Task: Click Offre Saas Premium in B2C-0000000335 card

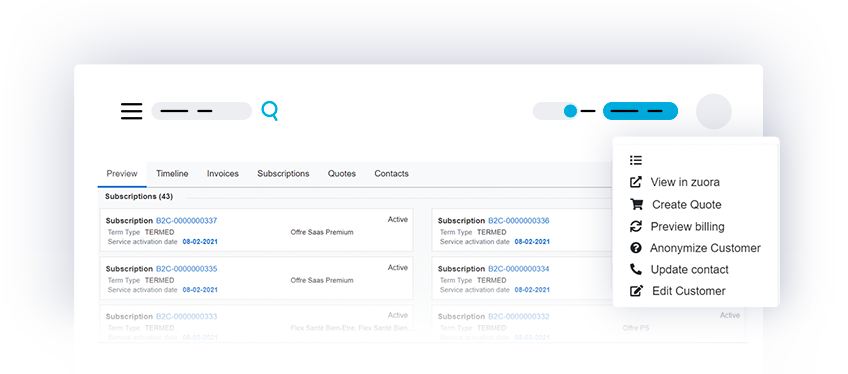Action: (322, 280)
